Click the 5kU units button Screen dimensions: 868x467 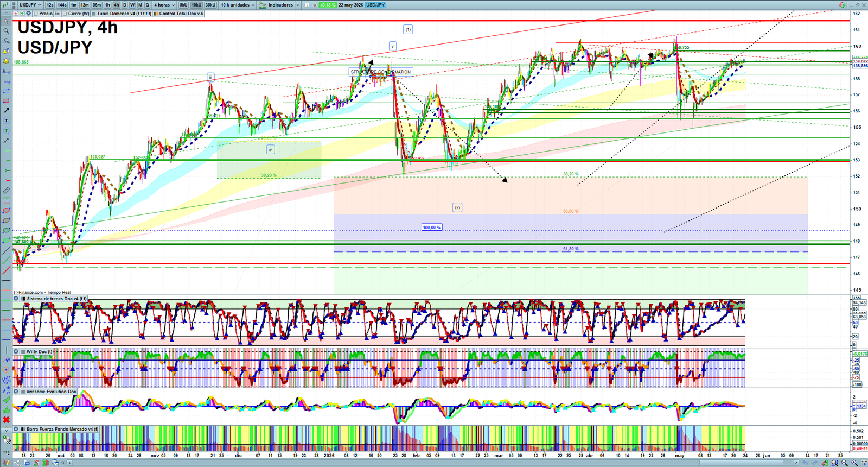(x=183, y=5)
